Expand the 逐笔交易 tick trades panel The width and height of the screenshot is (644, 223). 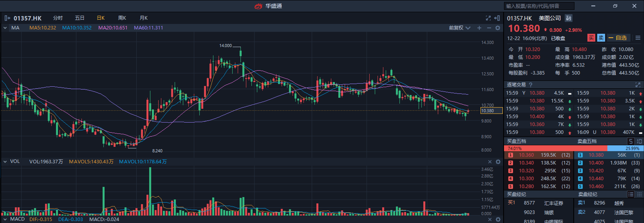(x=638, y=85)
